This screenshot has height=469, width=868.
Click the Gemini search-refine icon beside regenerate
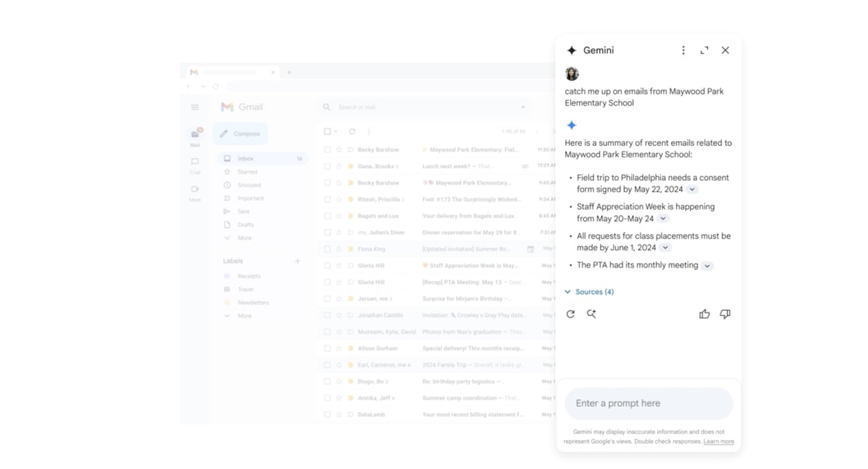pyautogui.click(x=591, y=314)
